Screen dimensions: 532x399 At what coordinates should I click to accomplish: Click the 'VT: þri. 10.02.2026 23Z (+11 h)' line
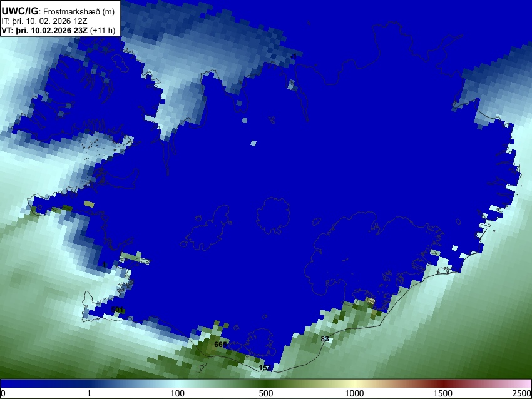coord(58,30)
